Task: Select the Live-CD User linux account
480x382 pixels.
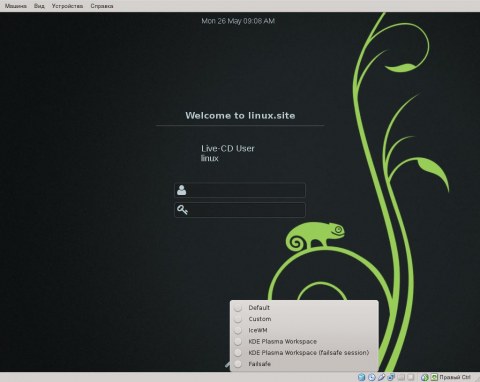Action: (228, 153)
